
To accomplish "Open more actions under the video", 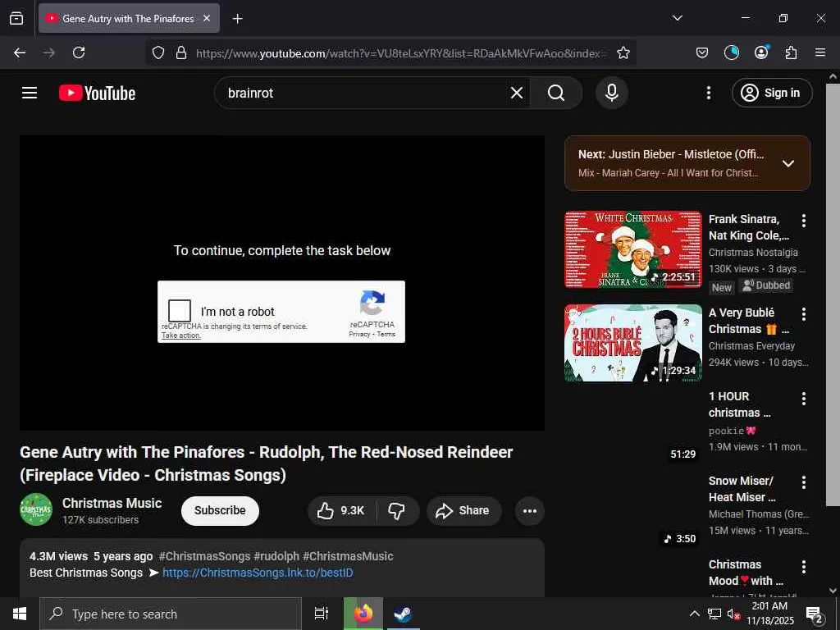I will pyautogui.click(x=529, y=510).
